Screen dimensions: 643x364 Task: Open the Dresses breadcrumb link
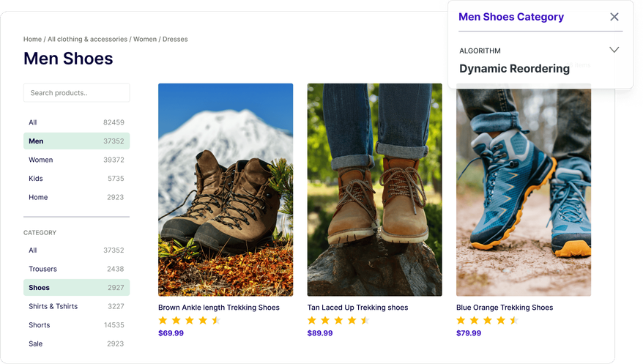tap(175, 39)
